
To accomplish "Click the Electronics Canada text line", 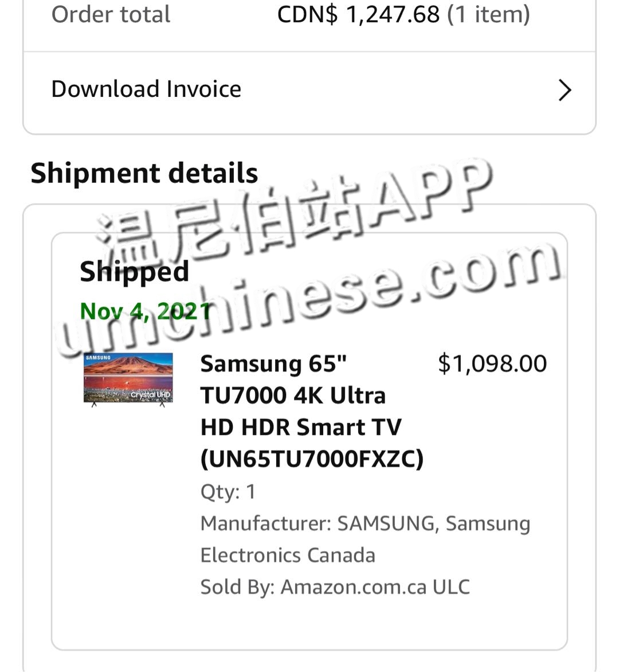I will pyautogui.click(x=288, y=555).
